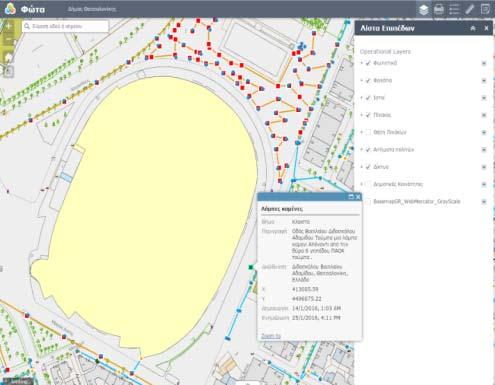Activate the pencil Edit widget
495x385 pixels.
click(x=470, y=9)
